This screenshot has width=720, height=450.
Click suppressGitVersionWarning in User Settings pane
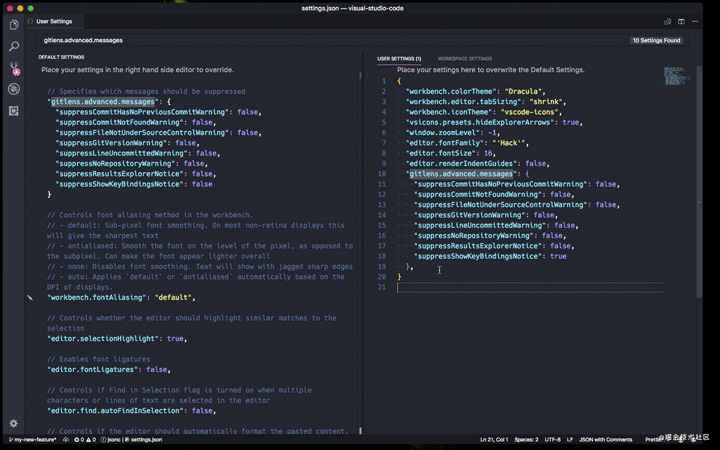click(x=470, y=215)
